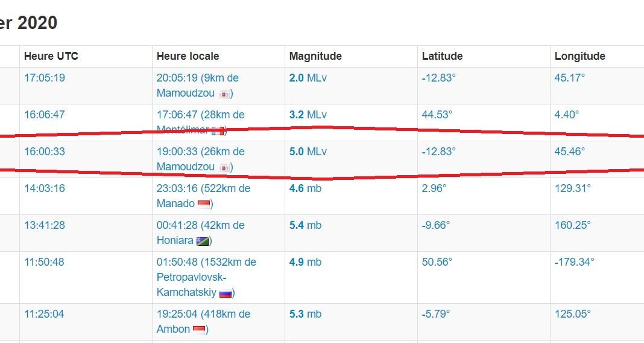Click the French flag beside Montélimar

click(x=218, y=131)
